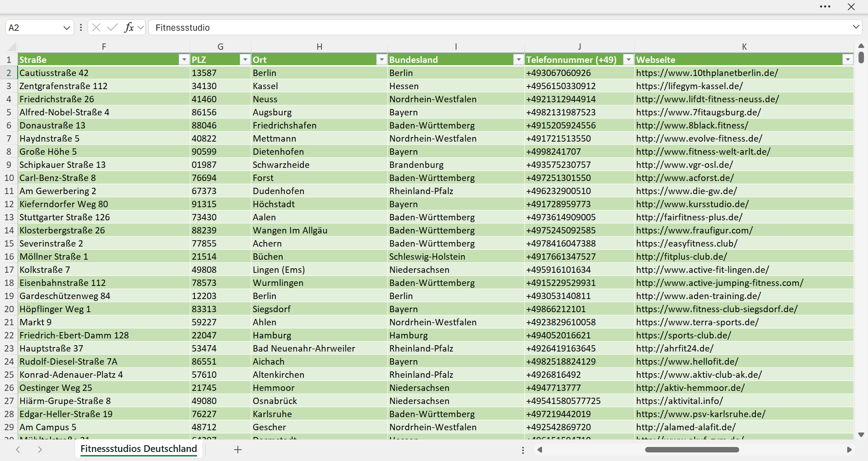
Task: Select the cell Lingen (Ems)
Action: [319, 270]
